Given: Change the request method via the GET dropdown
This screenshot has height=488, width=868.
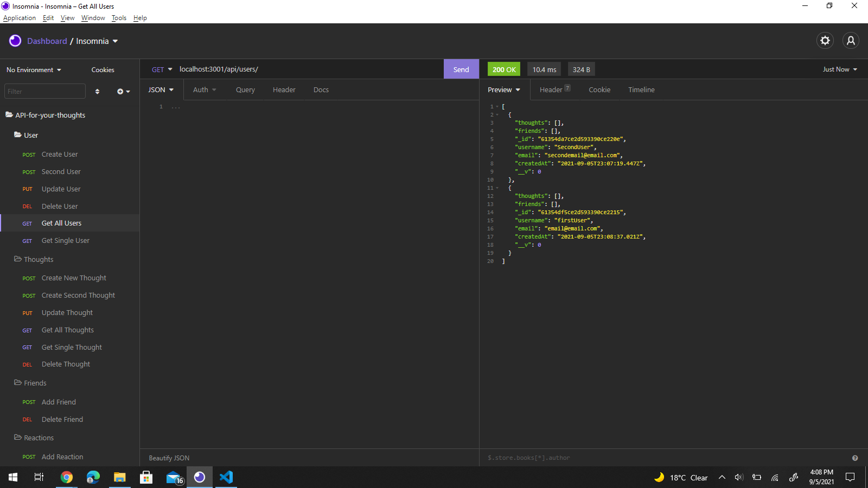Looking at the screenshot, I should point(161,69).
